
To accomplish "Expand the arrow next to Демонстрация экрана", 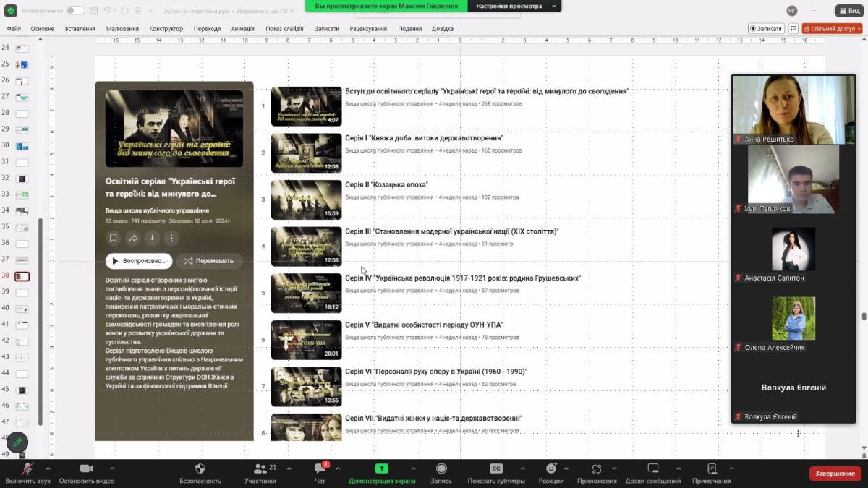I will (x=412, y=468).
